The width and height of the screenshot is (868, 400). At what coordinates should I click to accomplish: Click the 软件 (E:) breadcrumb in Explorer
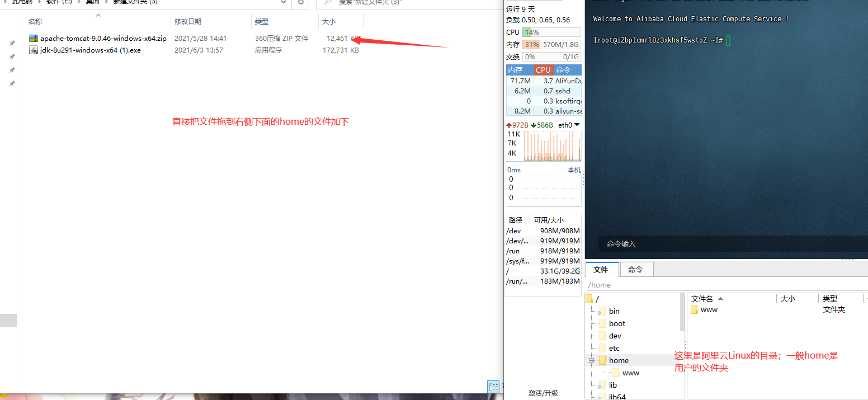pyautogui.click(x=59, y=2)
